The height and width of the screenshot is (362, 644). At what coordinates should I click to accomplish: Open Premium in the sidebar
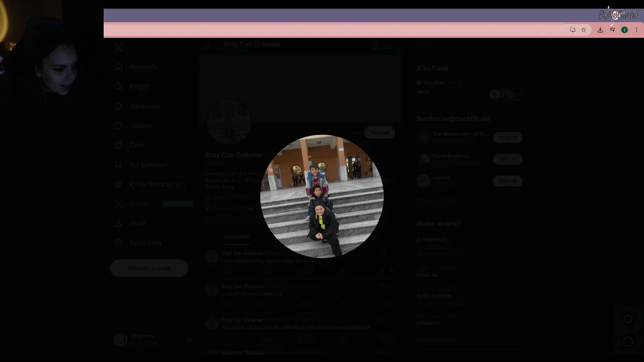[152, 204]
